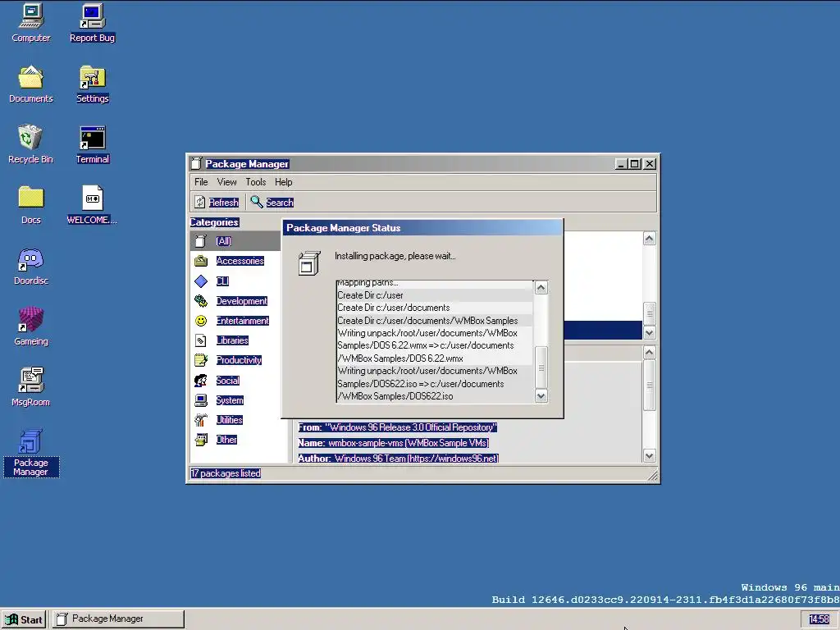Maximize the Package Manager window
This screenshot has width=840, height=630.
tap(635, 164)
